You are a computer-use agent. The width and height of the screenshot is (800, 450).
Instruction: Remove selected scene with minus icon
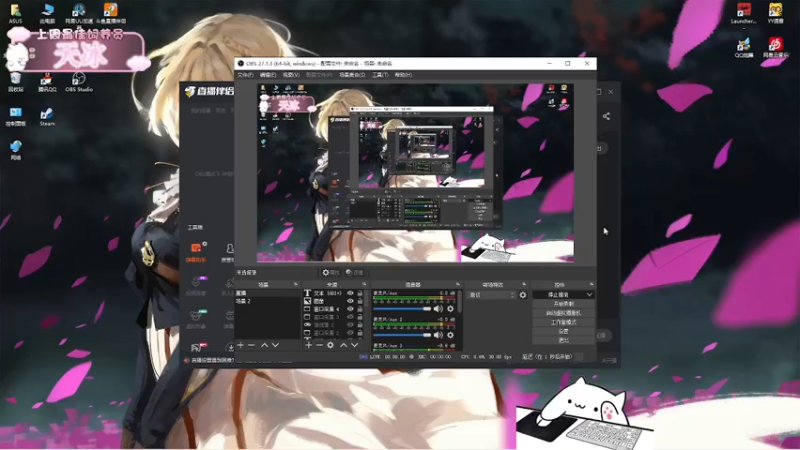coord(251,345)
